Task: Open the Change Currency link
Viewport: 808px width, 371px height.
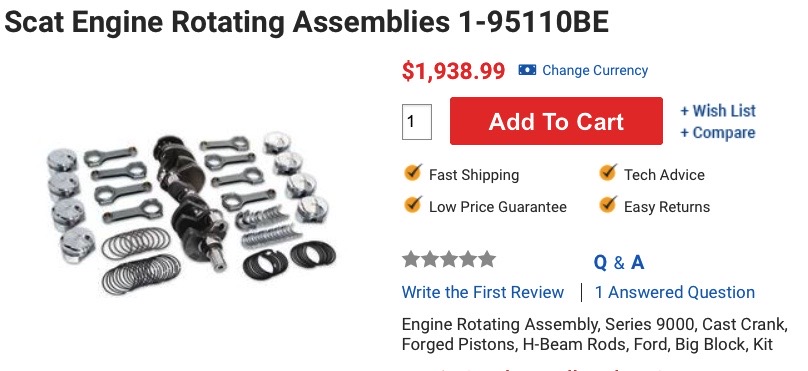Action: 595,70
